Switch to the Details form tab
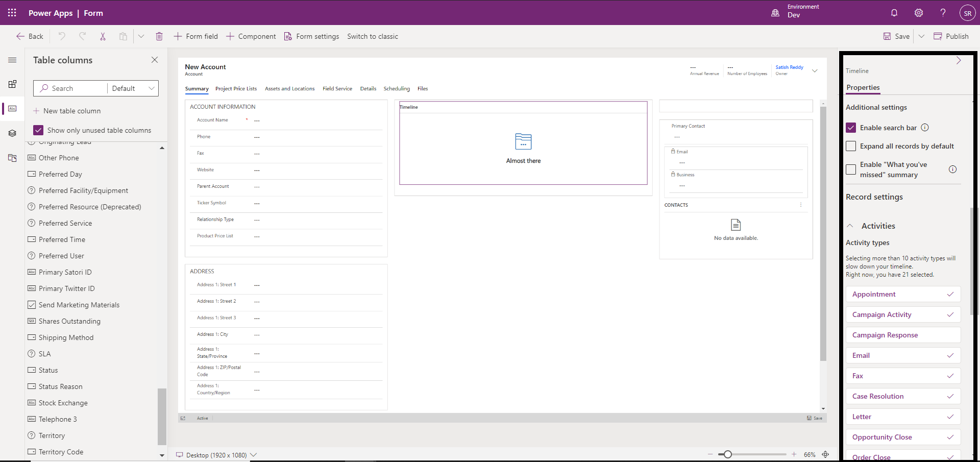This screenshot has height=462, width=980. (x=368, y=88)
